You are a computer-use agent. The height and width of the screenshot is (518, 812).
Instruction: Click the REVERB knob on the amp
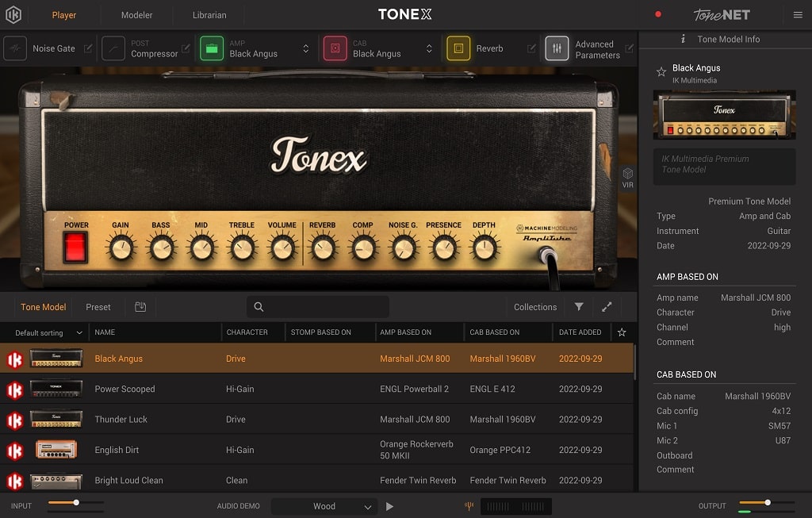pyautogui.click(x=324, y=248)
